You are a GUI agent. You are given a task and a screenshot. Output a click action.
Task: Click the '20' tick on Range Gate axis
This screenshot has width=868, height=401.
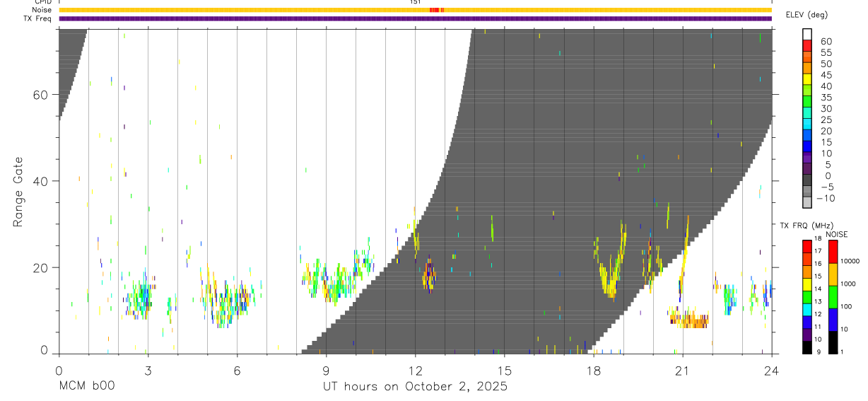(40, 268)
